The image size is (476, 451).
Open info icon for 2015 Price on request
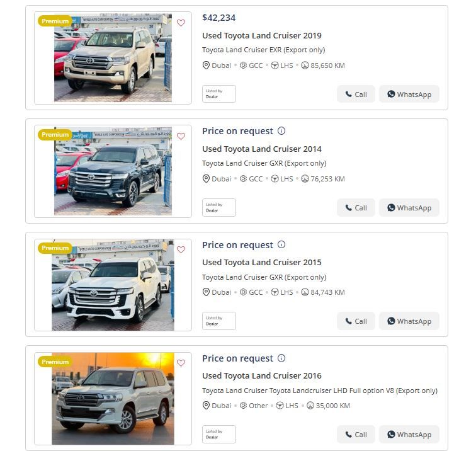pyautogui.click(x=281, y=244)
